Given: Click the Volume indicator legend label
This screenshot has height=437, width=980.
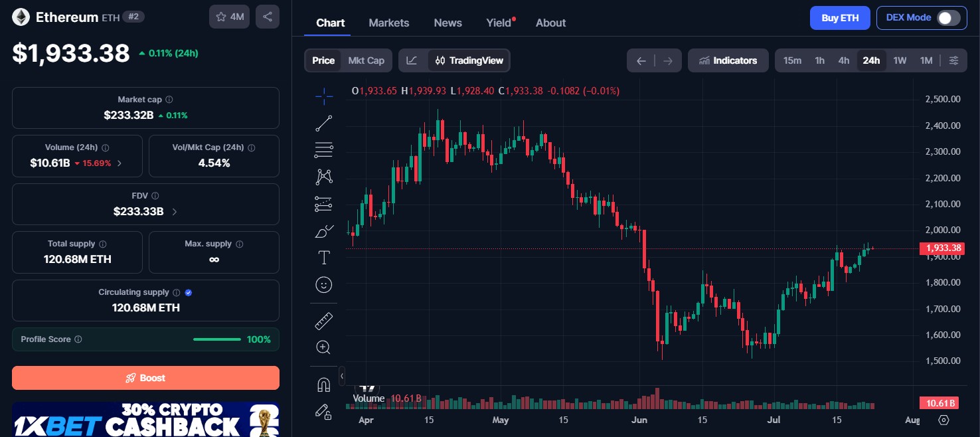Looking at the screenshot, I should point(368,398).
